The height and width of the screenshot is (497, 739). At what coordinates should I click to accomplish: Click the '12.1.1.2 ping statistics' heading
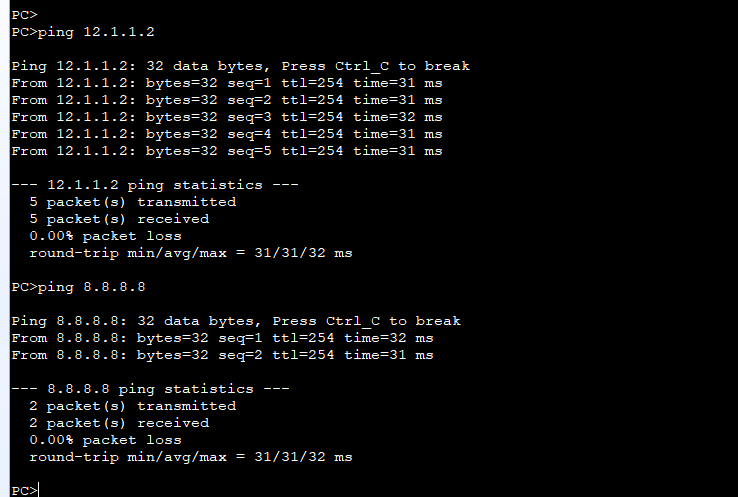155,185
